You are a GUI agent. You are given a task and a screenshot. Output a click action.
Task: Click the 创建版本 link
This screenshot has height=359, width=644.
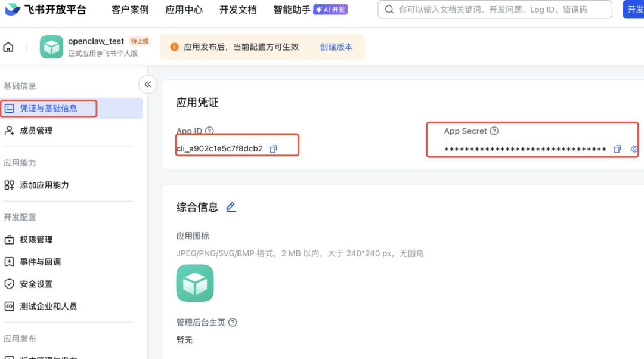point(336,47)
